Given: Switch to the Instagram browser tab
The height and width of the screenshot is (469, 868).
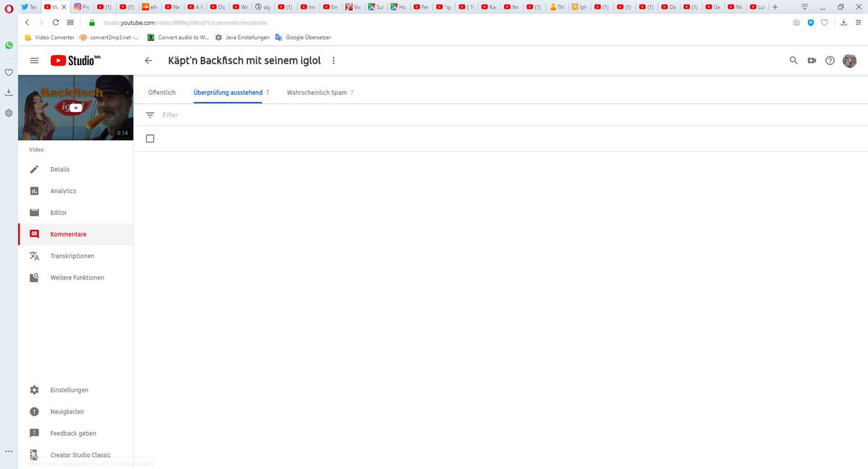Looking at the screenshot, I should click(82, 7).
